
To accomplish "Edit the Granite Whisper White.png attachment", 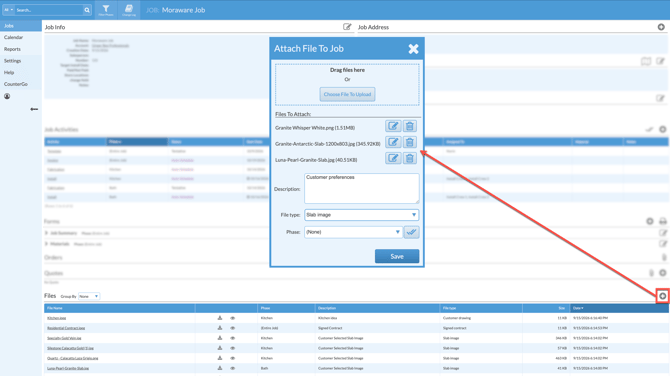I will (x=393, y=126).
